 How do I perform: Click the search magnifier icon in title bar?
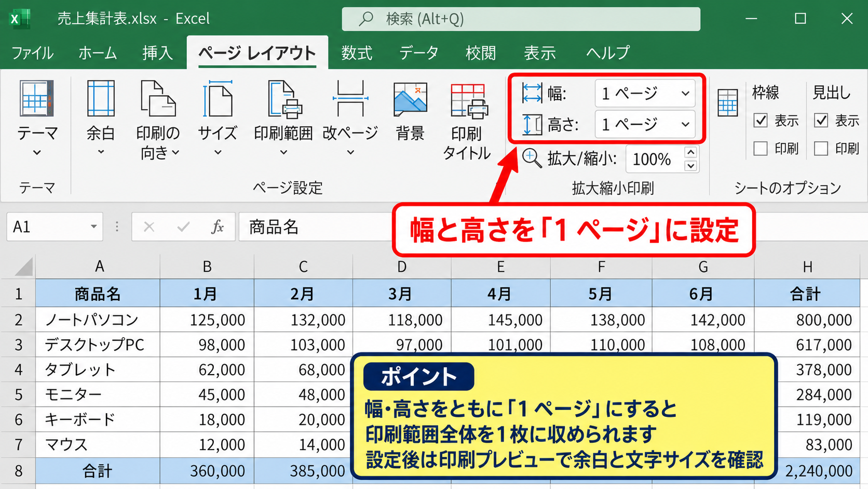tap(366, 19)
